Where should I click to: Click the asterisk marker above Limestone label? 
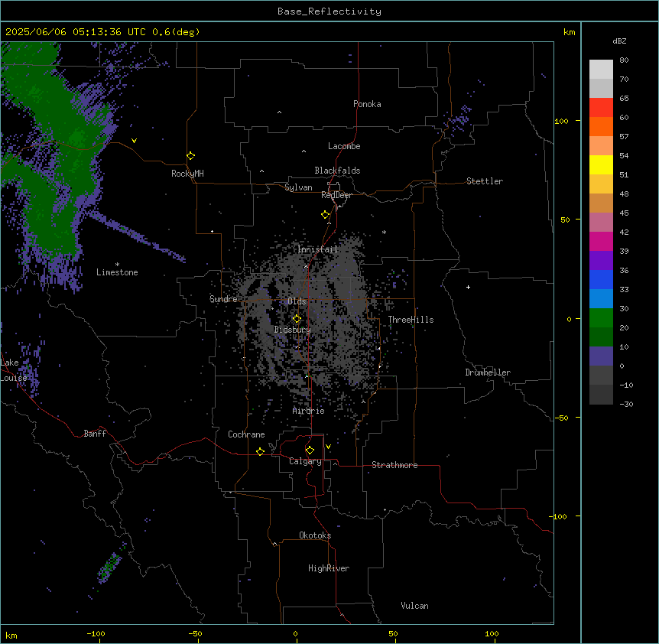pos(117,265)
